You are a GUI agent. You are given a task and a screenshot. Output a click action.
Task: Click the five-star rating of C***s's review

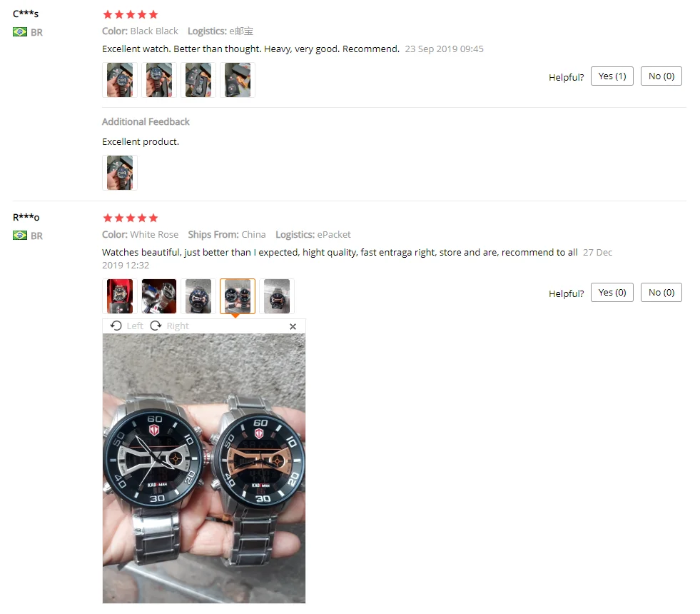131,15
